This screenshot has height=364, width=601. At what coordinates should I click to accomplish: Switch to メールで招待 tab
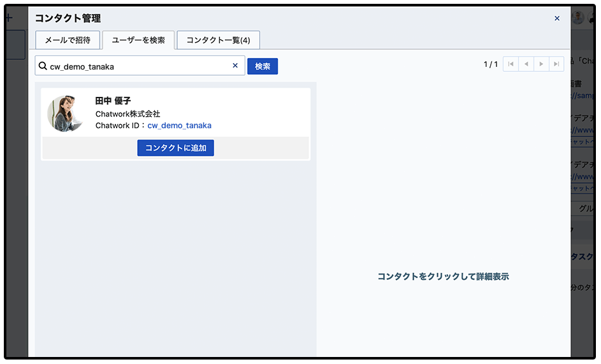pyautogui.click(x=68, y=40)
